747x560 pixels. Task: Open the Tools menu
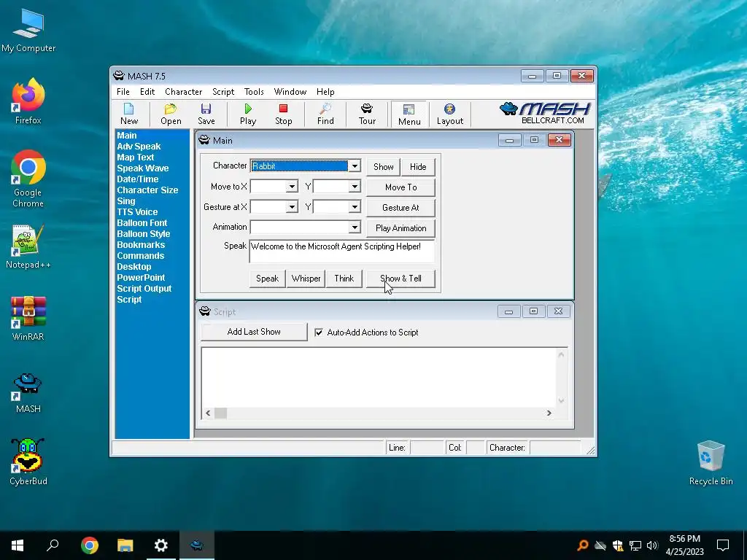[x=254, y=92]
